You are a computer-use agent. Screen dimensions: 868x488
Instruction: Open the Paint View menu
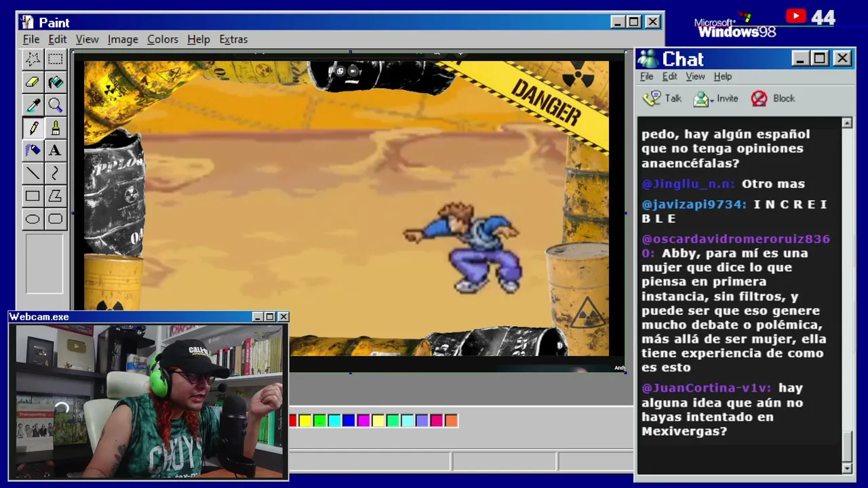point(87,39)
